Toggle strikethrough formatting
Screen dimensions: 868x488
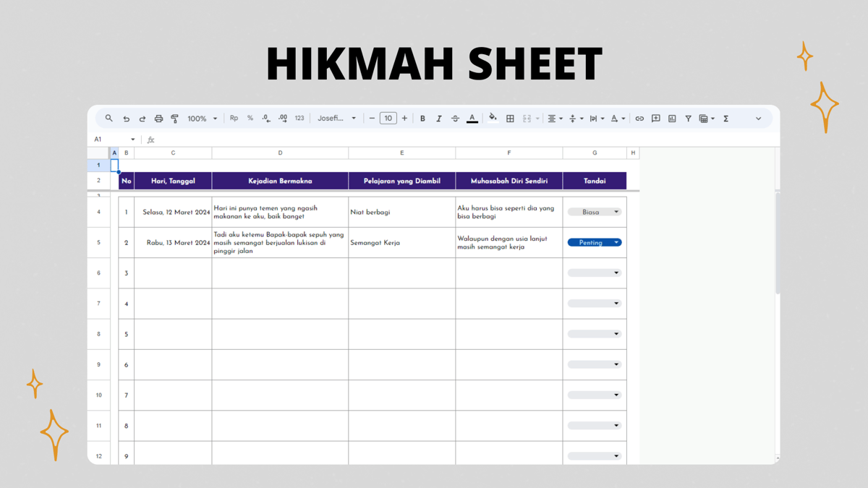(455, 119)
